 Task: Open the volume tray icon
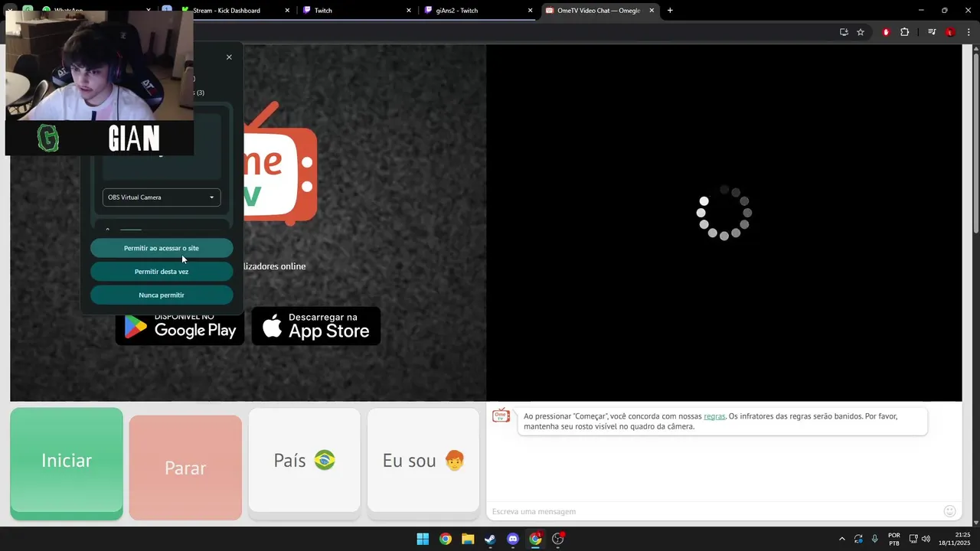pos(926,539)
